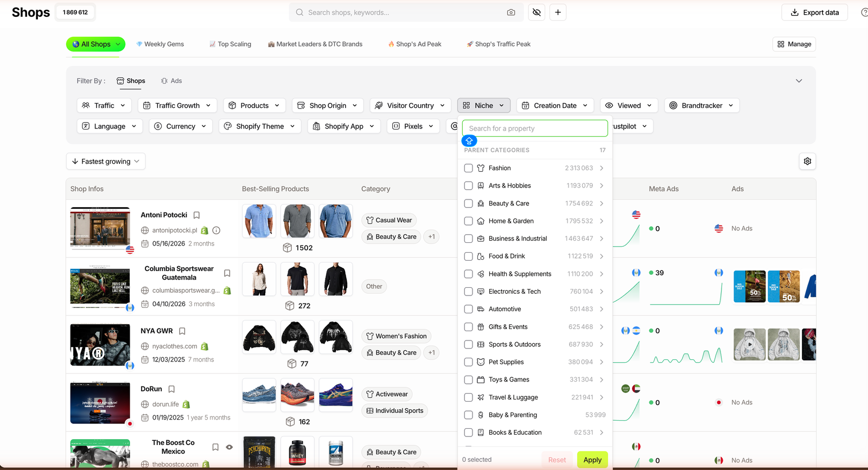Focus the Search shops, keywords field
Viewport: 868px width, 470px height.
[406, 12]
